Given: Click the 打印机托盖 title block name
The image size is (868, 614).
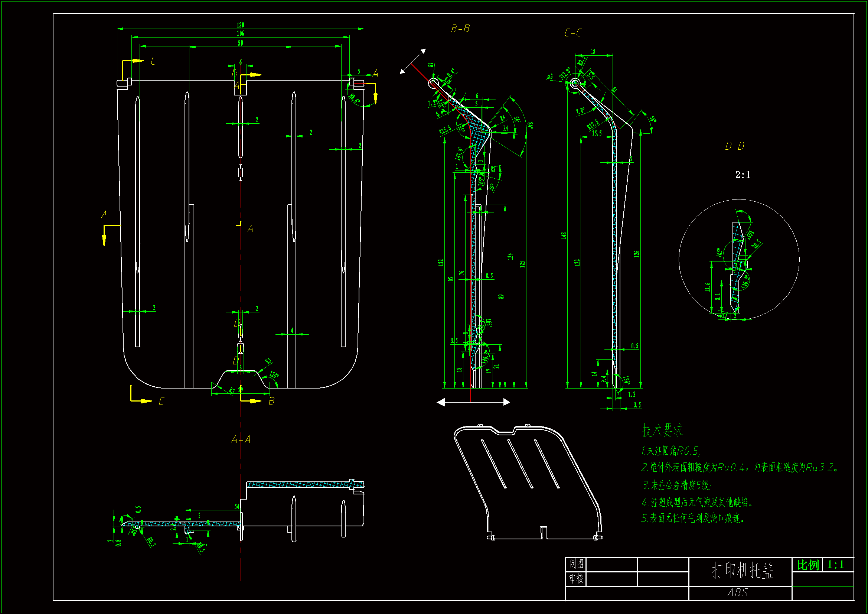Looking at the screenshot, I should [743, 571].
